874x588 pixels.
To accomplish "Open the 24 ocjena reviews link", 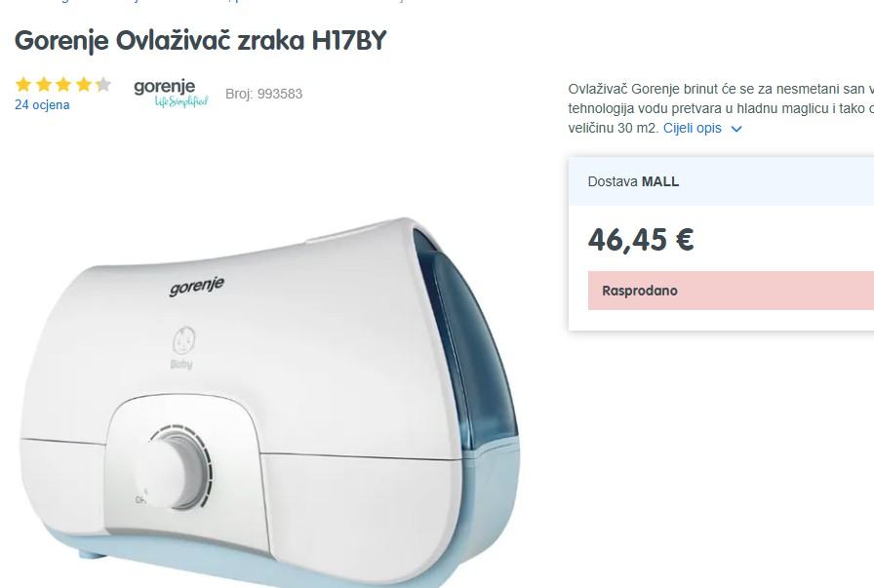I will pyautogui.click(x=42, y=104).
